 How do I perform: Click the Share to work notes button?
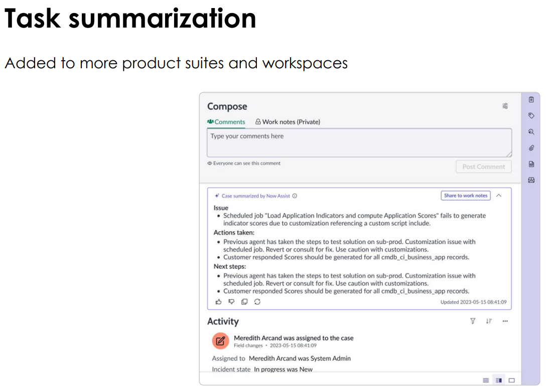tap(466, 196)
